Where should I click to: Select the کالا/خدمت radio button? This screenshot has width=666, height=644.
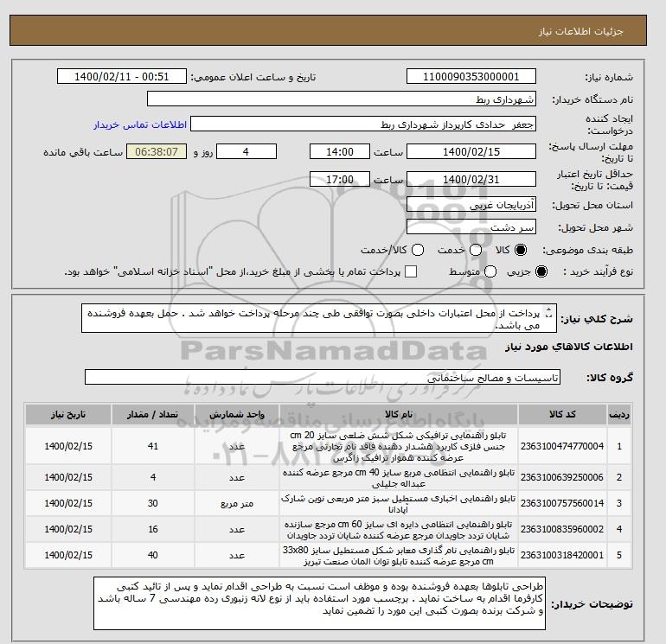[x=418, y=250]
